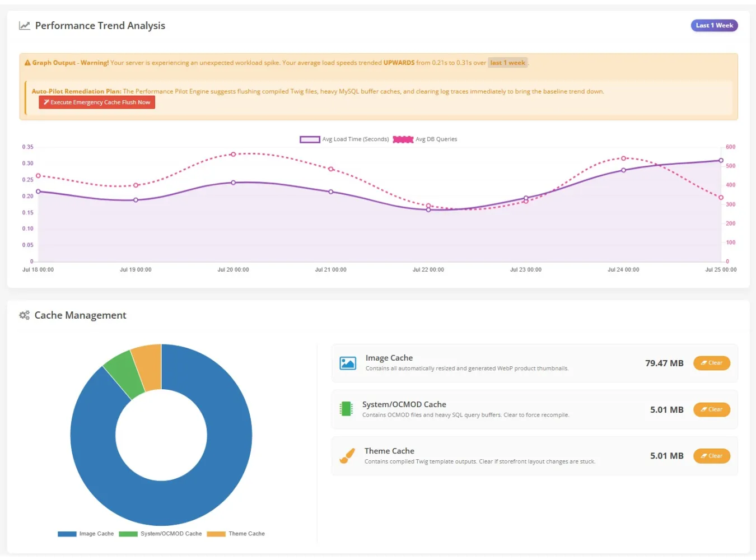756x560 pixels.
Task: Click the highlighted 'last 1 week' text
Action: (x=508, y=63)
